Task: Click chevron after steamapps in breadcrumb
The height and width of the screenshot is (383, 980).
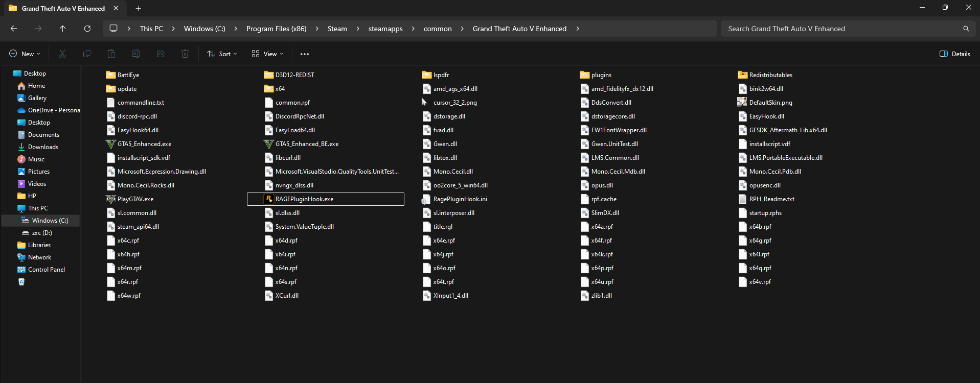Action: pyautogui.click(x=413, y=29)
